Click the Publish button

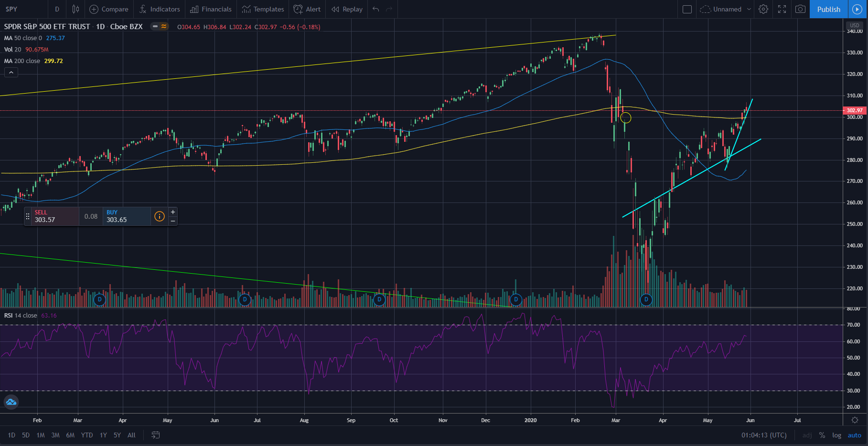click(x=829, y=9)
